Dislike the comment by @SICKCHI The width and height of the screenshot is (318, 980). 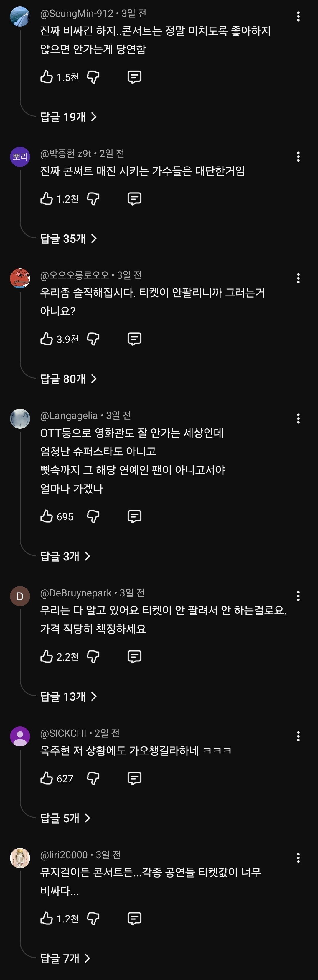point(93,778)
